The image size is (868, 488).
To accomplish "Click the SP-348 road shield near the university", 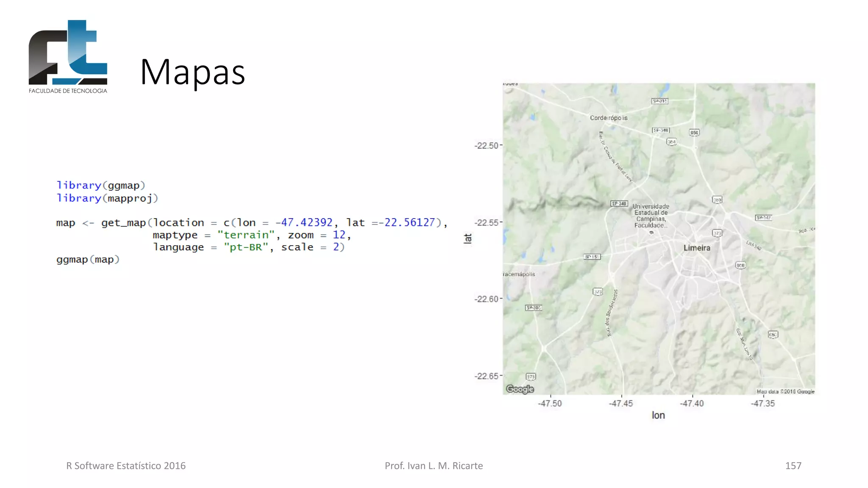I will coord(619,204).
